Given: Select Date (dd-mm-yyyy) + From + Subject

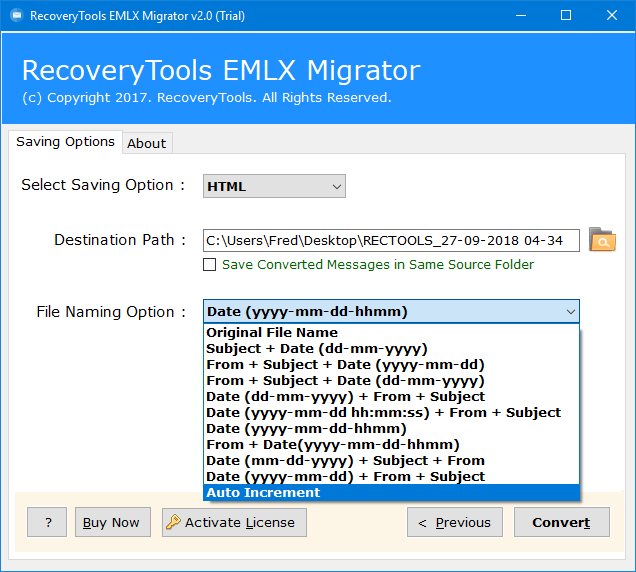Looking at the screenshot, I should (391, 396).
